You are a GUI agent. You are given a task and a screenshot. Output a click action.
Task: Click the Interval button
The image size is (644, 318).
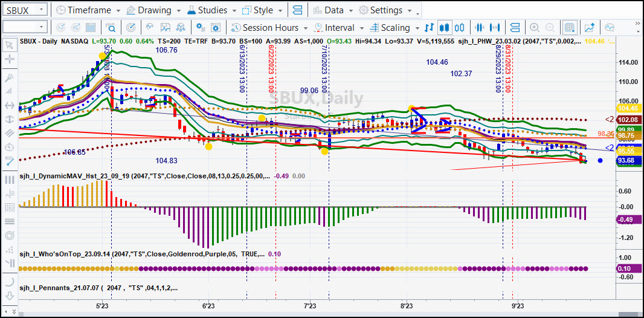click(x=334, y=28)
